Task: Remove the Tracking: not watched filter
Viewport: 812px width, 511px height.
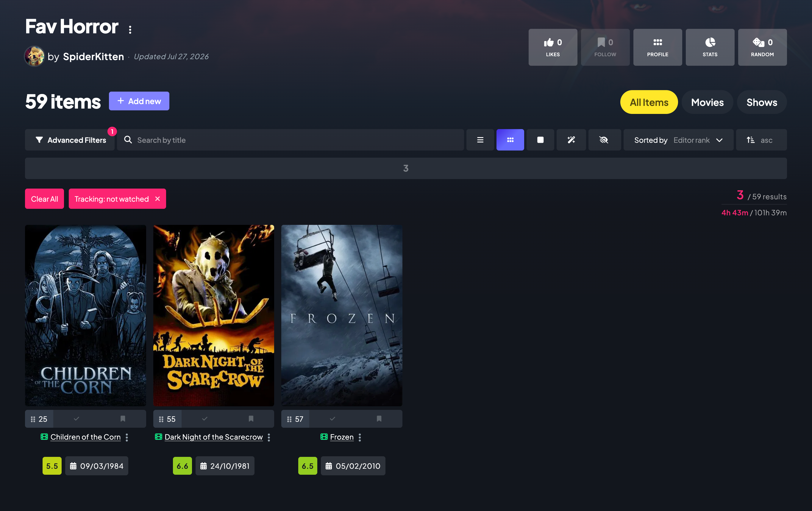Action: coord(157,199)
